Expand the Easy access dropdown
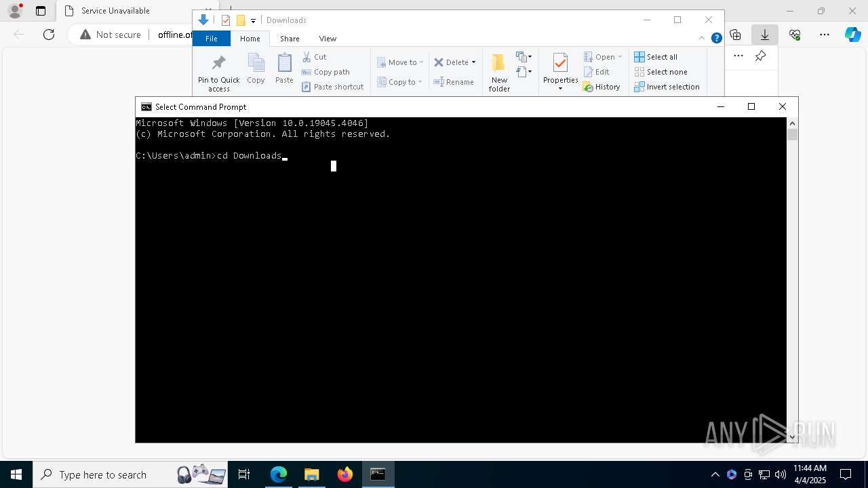The height and width of the screenshot is (488, 868). click(x=524, y=71)
